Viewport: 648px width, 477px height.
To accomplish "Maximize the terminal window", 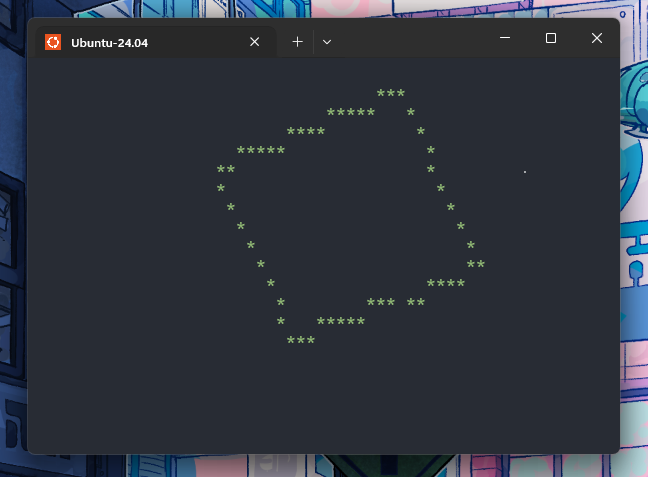I will pyautogui.click(x=551, y=38).
